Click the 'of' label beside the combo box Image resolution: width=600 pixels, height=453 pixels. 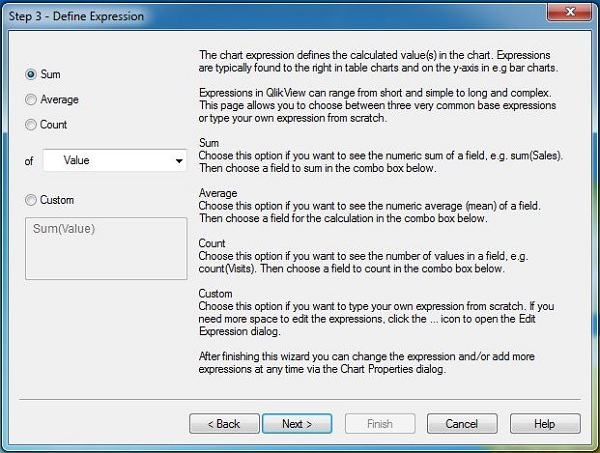pyautogui.click(x=29, y=161)
